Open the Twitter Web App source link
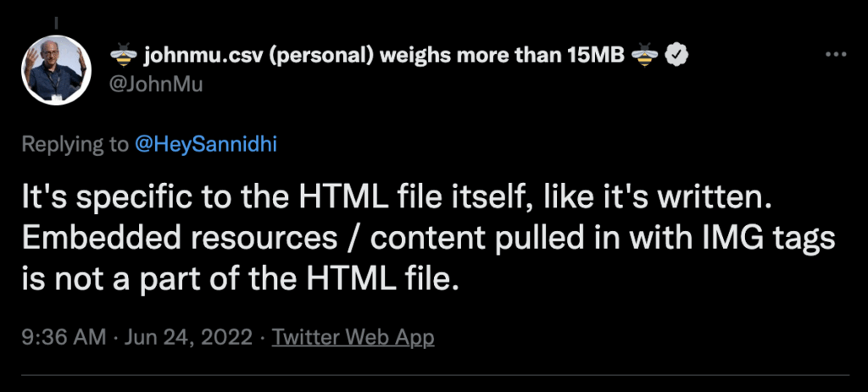The image size is (868, 392). 353,338
